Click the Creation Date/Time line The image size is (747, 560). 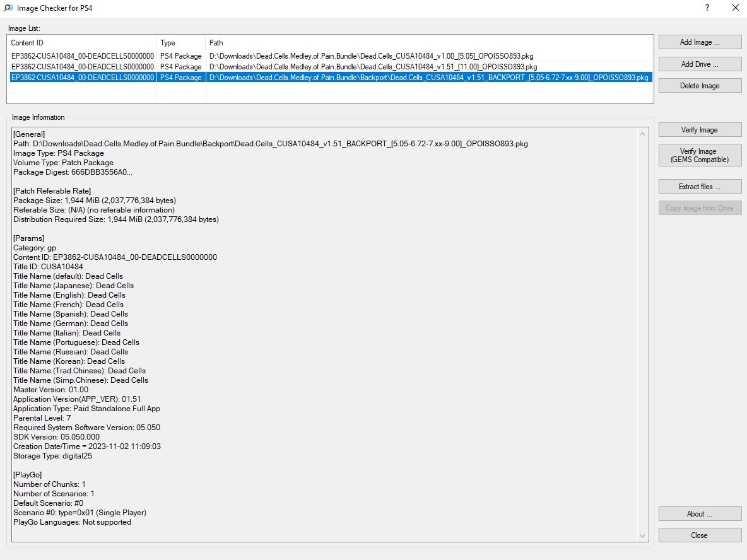86,446
